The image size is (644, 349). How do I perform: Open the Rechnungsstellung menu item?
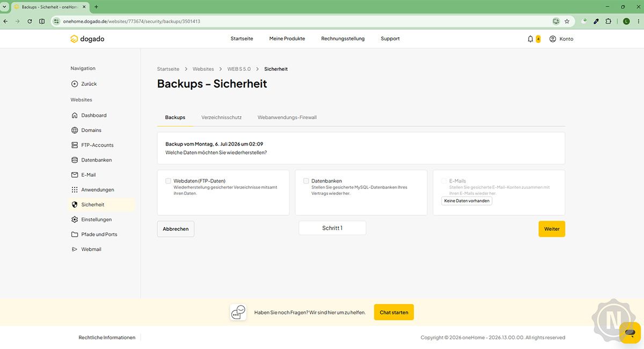(x=343, y=39)
